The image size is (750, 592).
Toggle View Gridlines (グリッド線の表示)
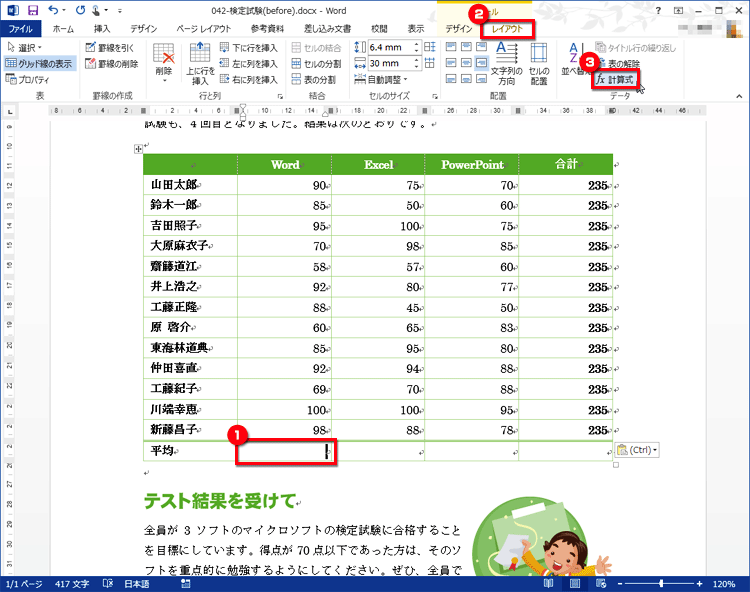39,63
